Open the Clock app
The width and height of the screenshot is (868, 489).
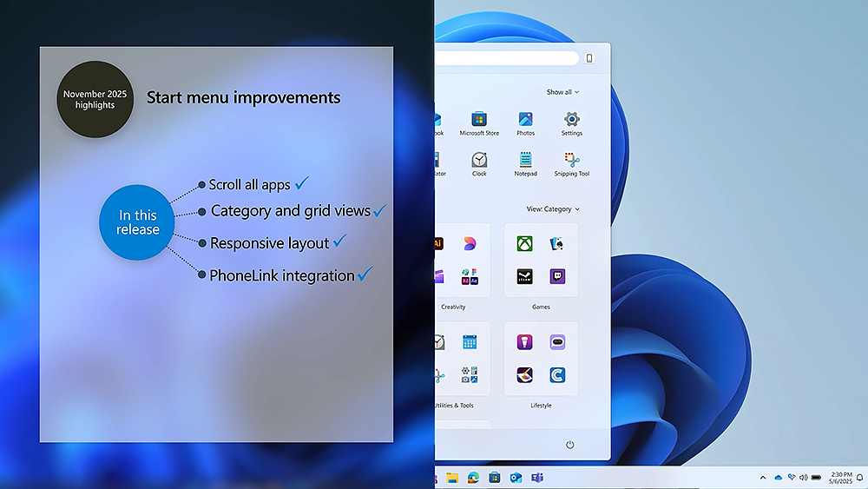(x=479, y=161)
